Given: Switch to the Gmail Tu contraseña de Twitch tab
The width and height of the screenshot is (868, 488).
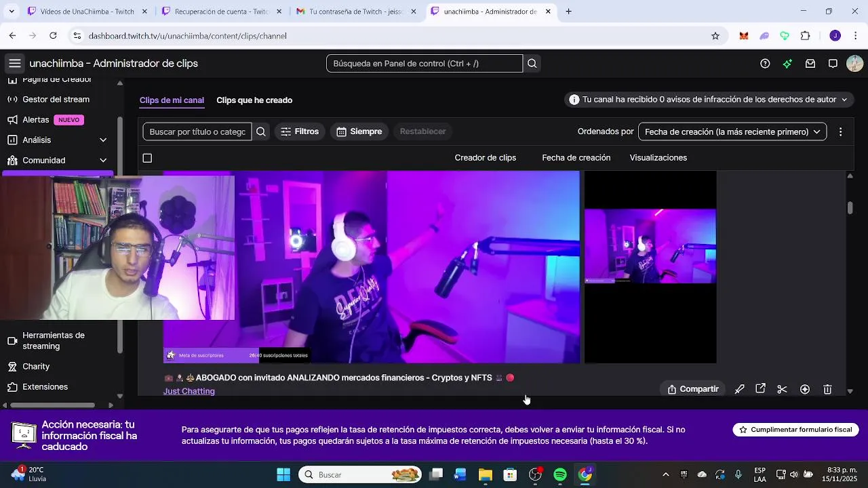Looking at the screenshot, I should [356, 12].
